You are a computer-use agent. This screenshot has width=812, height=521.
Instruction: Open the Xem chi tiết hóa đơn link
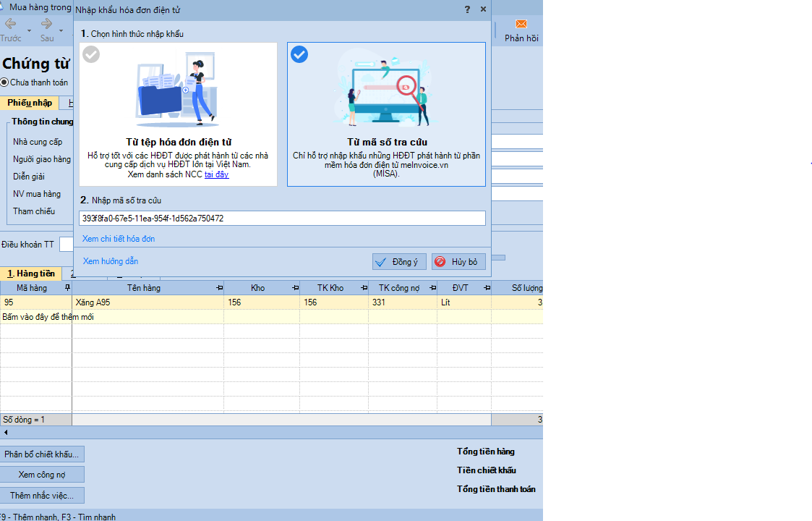pyautogui.click(x=119, y=239)
